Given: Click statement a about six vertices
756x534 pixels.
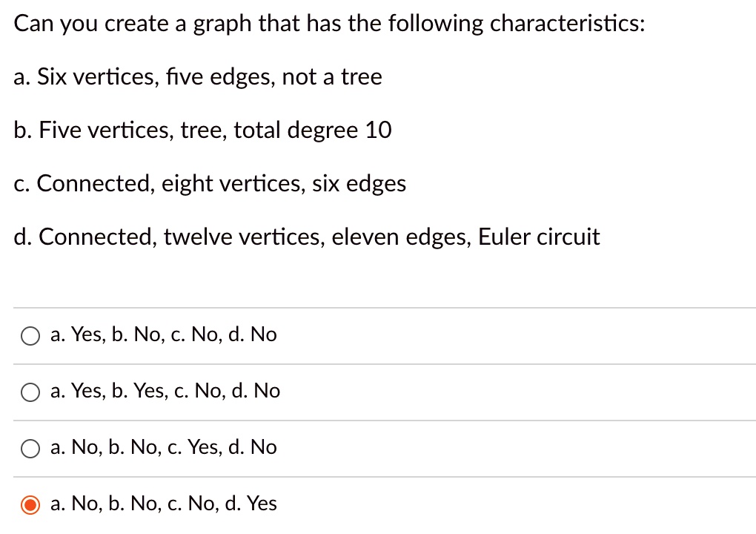Looking at the screenshot, I should click(197, 76).
